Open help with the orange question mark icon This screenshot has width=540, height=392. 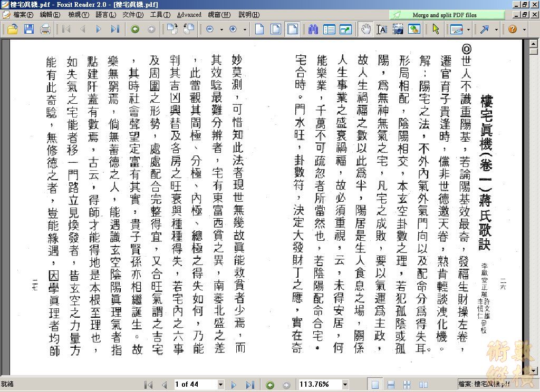click(513, 30)
